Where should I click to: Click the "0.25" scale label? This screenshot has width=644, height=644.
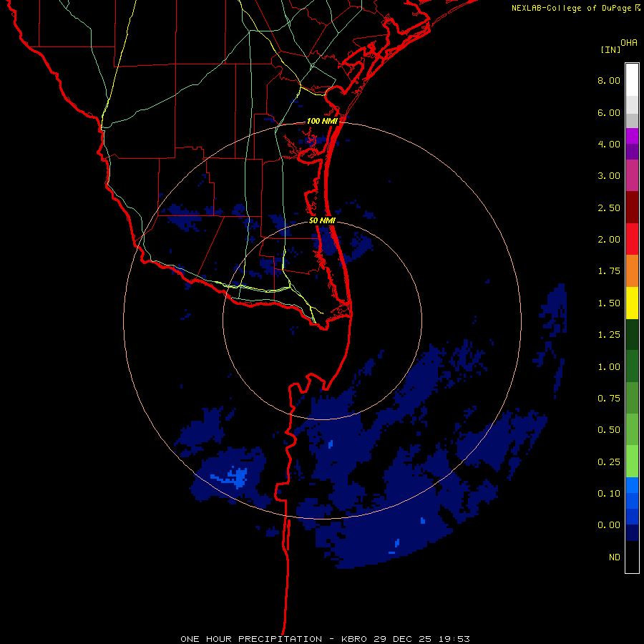pos(609,462)
